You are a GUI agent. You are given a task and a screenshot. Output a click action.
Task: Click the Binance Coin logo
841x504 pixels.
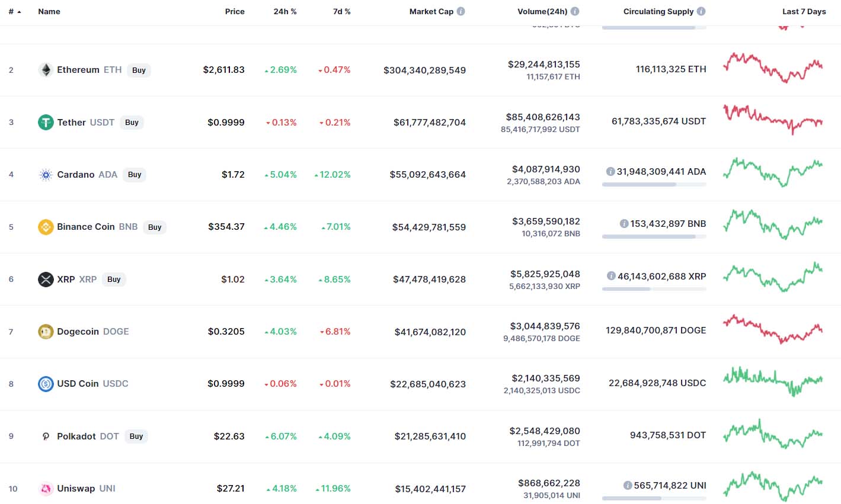coord(46,226)
